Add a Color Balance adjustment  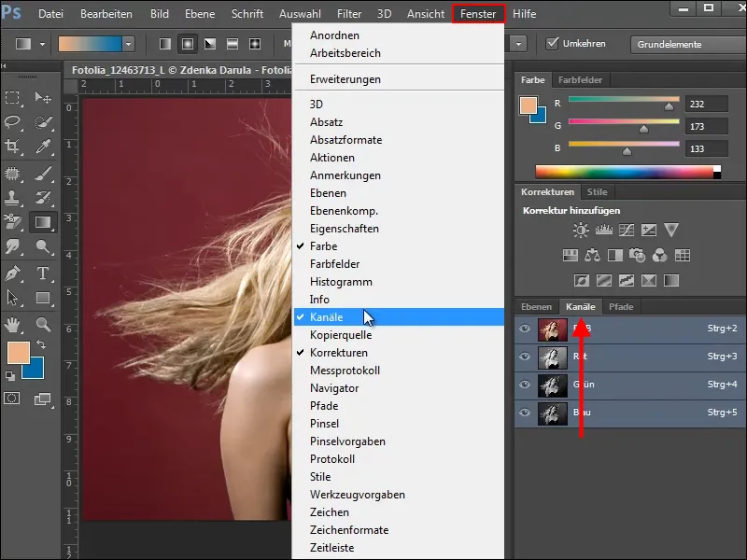592,256
